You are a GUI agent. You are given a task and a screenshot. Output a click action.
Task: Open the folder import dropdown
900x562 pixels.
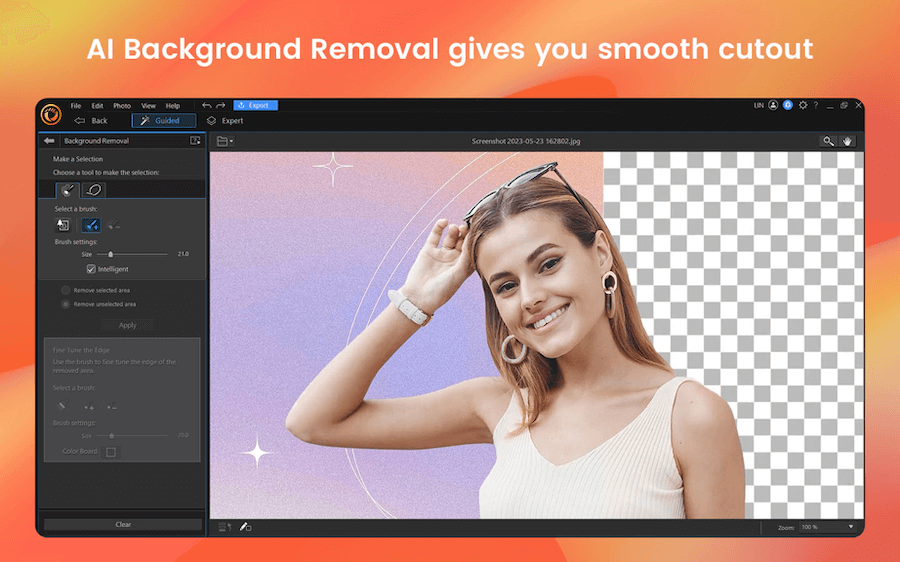(225, 141)
